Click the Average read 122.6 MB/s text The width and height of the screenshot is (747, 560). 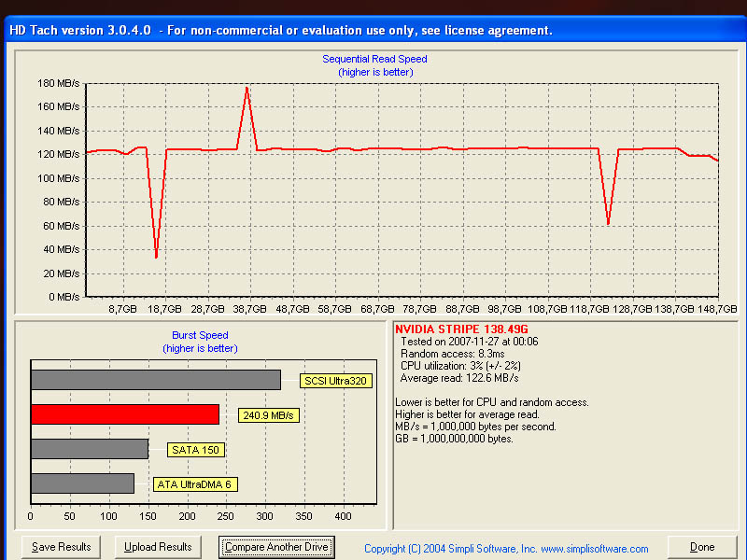[x=459, y=378]
